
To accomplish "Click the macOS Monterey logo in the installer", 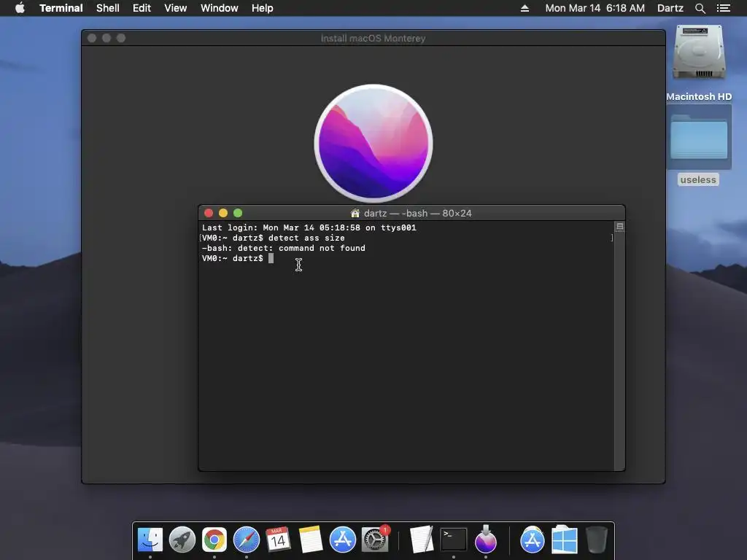I will coord(373,144).
